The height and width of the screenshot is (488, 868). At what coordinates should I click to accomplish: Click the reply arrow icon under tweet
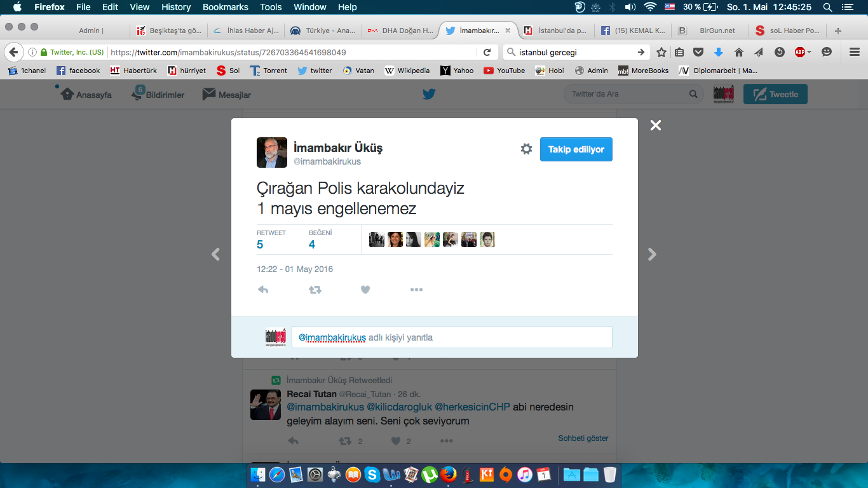263,290
